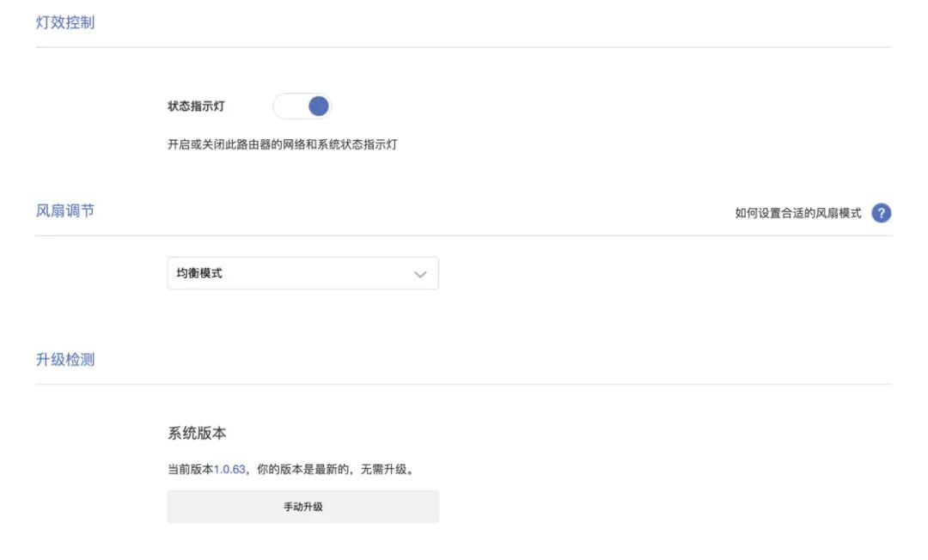Click the 当前版本 label text

190,470
